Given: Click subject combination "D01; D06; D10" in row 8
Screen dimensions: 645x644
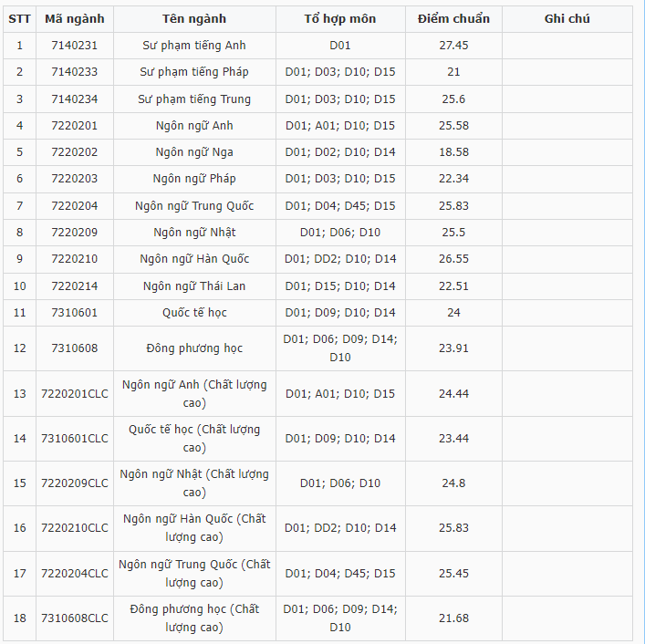Looking at the screenshot, I should [x=340, y=233].
